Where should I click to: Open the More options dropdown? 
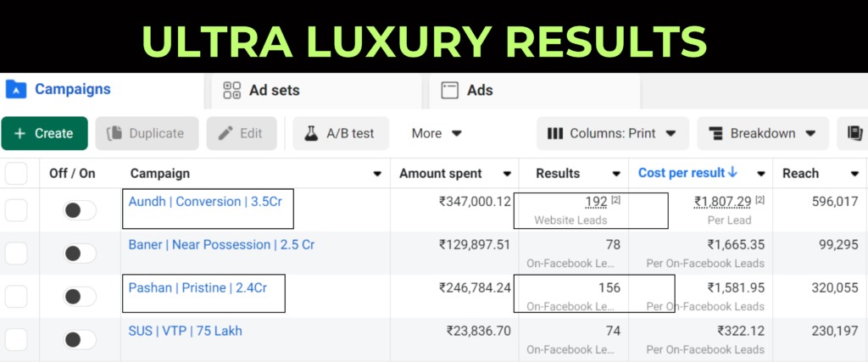click(437, 133)
